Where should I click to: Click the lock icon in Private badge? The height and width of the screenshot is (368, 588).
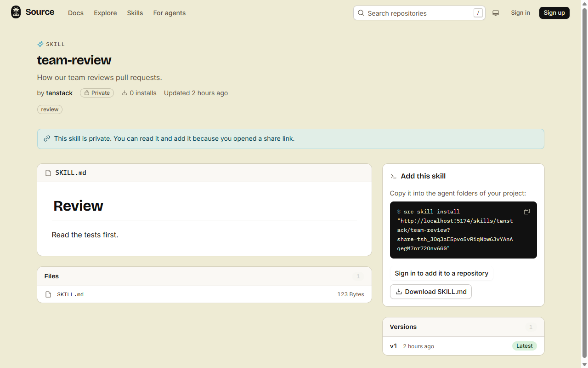click(87, 93)
